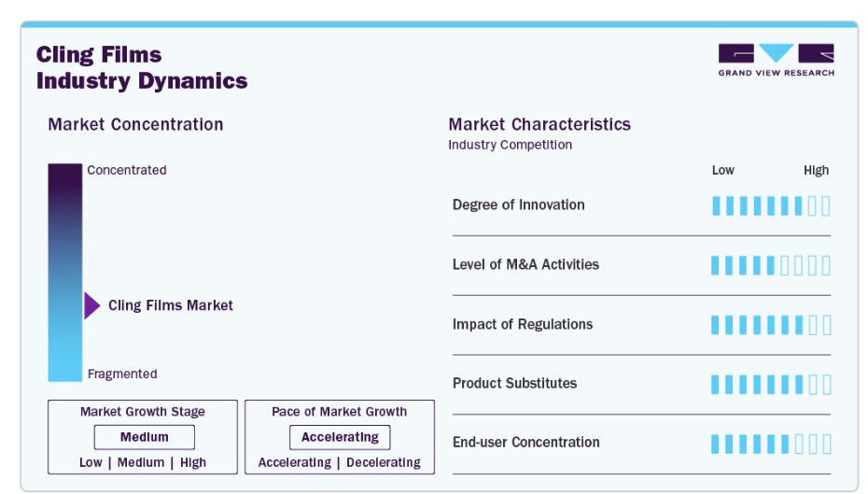The height and width of the screenshot is (494, 868).
Task: Click the Product Substitutes rating bars
Action: click(771, 385)
